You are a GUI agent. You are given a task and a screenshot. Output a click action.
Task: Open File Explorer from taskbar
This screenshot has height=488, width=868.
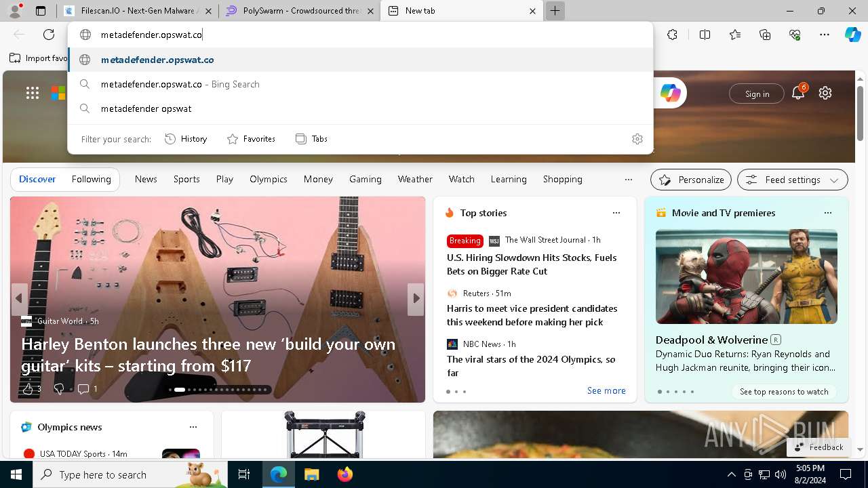tap(311, 474)
